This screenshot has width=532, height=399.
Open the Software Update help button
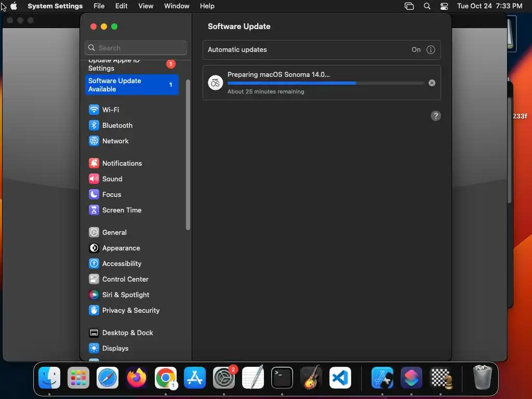[x=436, y=116]
